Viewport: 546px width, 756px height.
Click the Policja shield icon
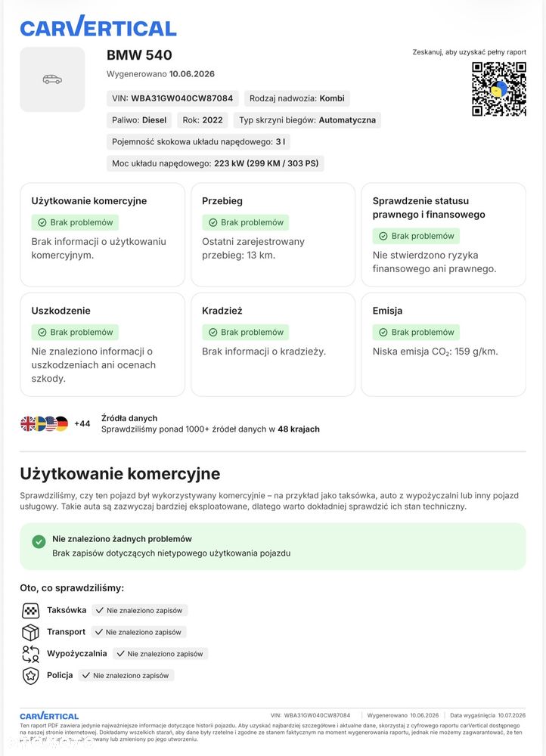[31, 675]
